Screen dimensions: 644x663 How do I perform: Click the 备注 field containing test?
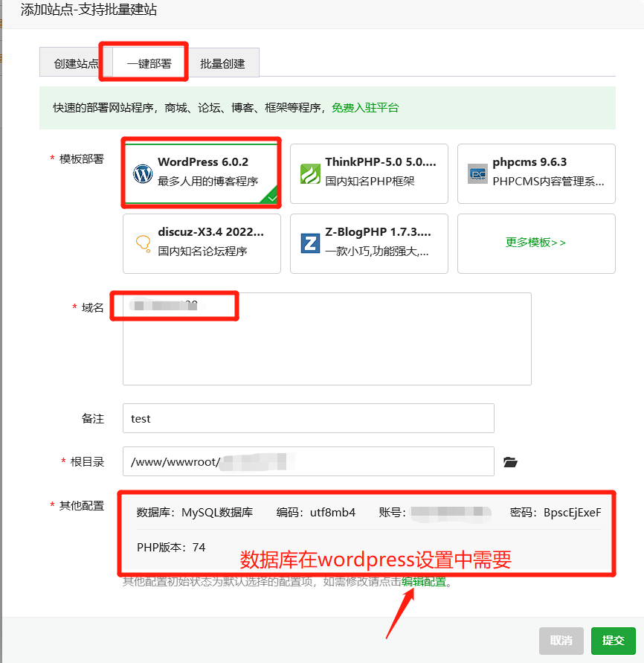click(x=309, y=418)
